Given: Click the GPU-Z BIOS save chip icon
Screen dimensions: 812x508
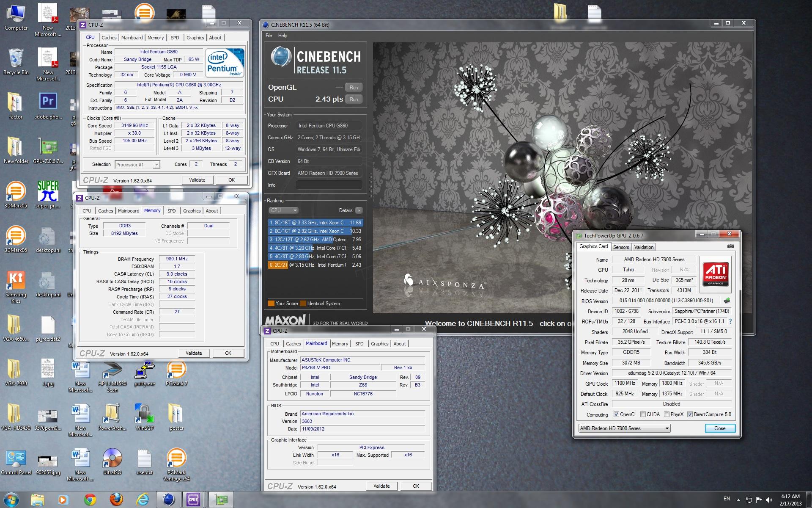Looking at the screenshot, I should coord(727,301).
